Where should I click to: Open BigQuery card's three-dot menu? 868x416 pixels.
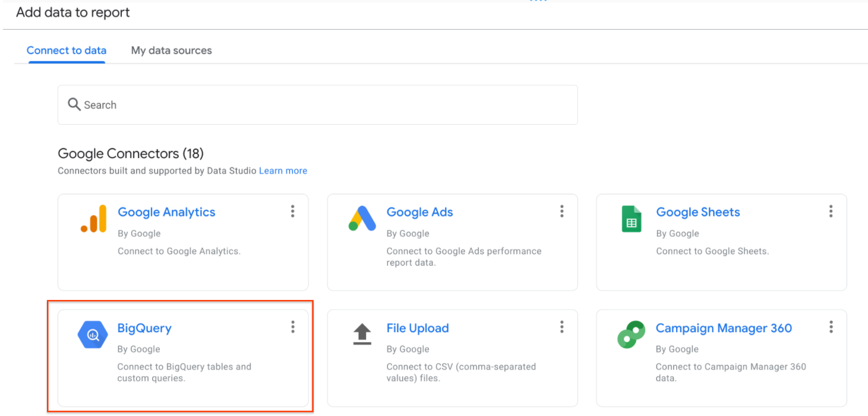292,327
